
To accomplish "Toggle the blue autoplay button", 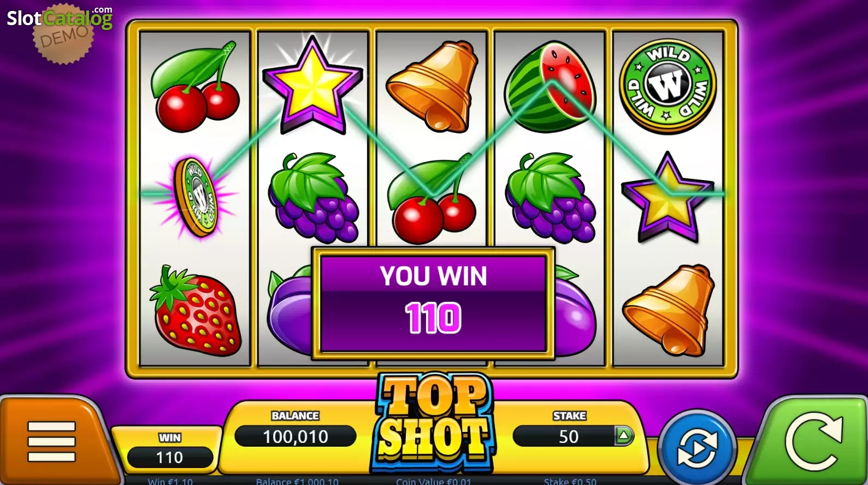I will click(x=696, y=448).
